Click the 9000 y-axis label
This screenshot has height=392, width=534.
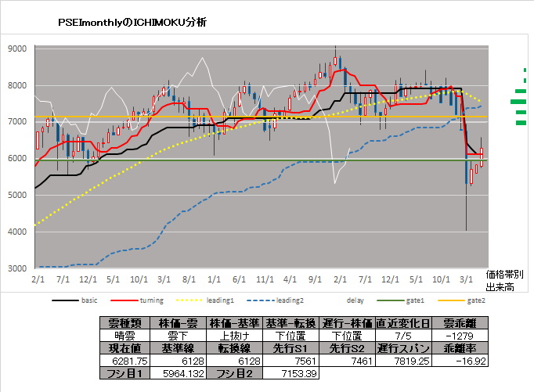tap(17, 49)
